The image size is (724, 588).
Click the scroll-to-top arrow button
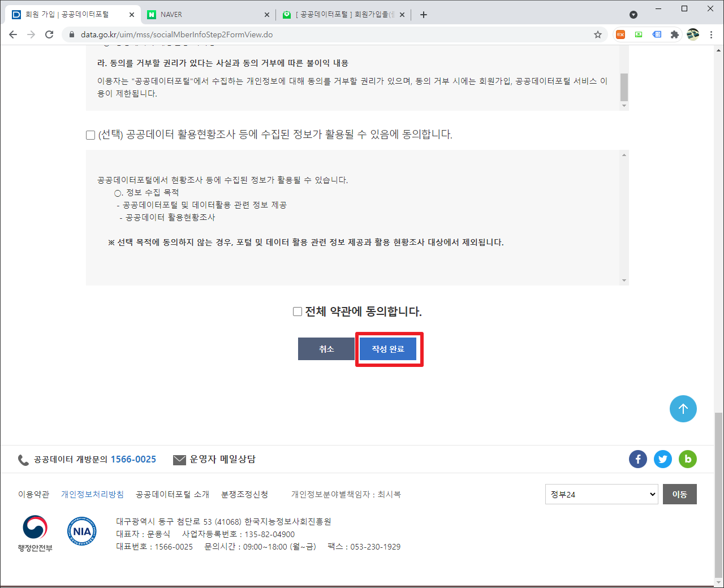(683, 409)
